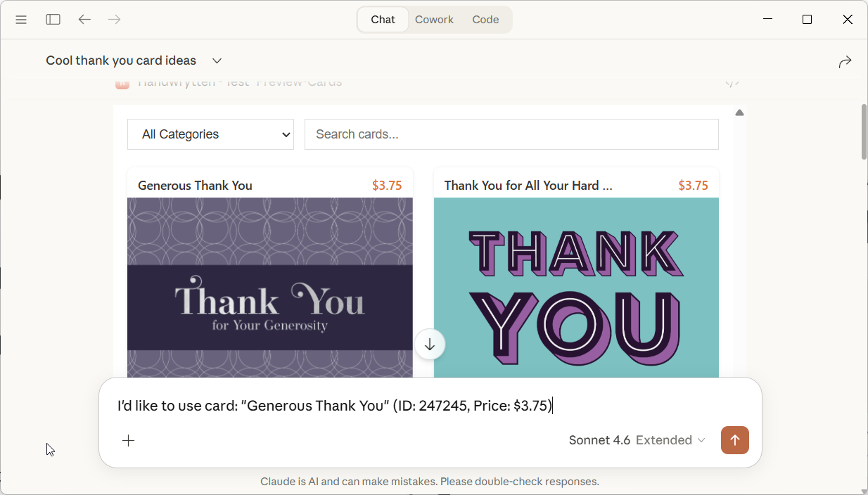Image resolution: width=868 pixels, height=495 pixels.
Task: Open the Code tab
Action: pos(485,20)
